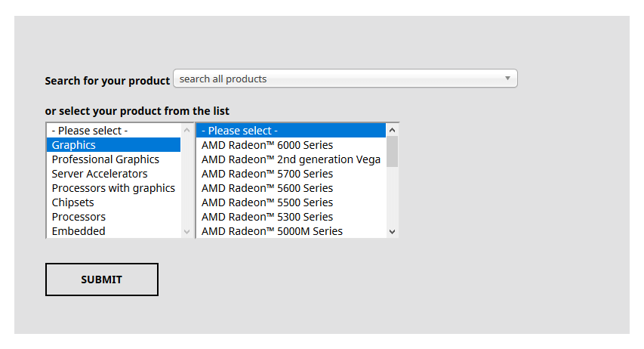
Task: Select AMD Radeon 5500 Series
Action: [291, 202]
